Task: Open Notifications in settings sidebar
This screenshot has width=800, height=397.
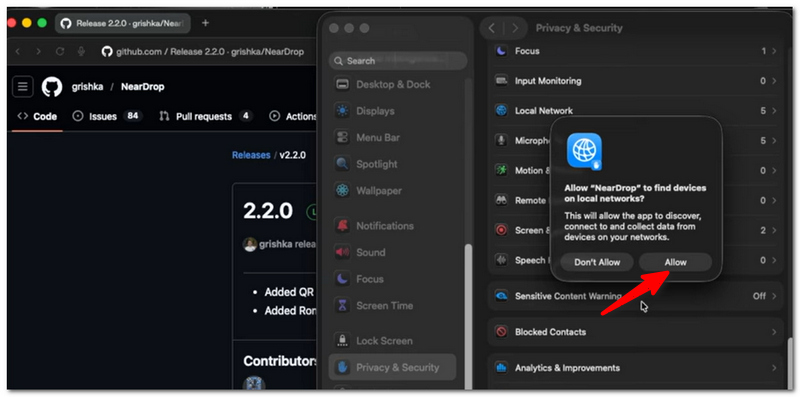Action: point(392,226)
